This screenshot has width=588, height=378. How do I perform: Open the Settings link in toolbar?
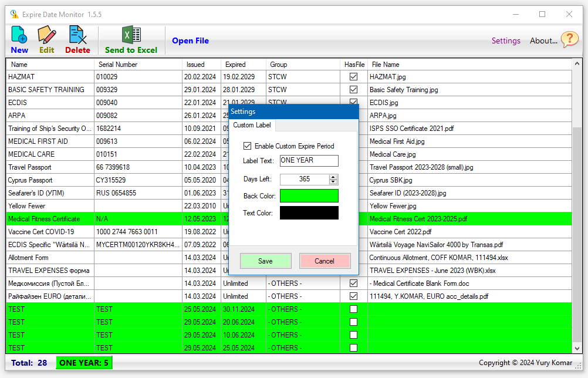coord(506,41)
